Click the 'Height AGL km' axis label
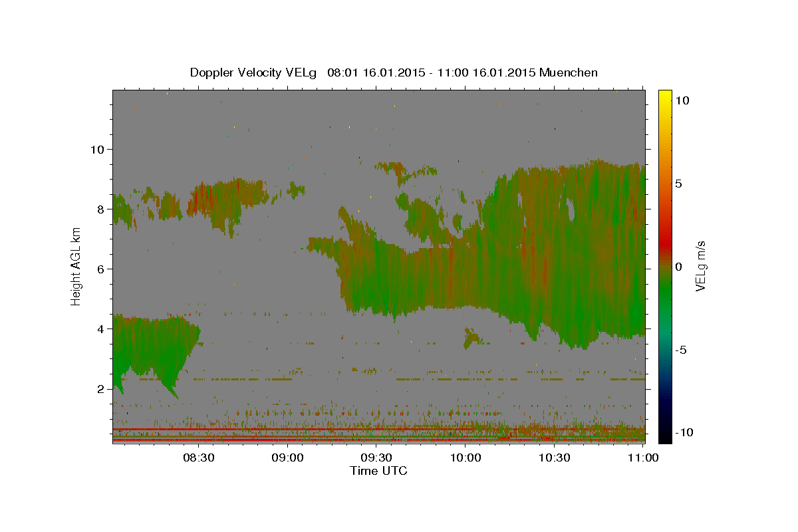This screenshot has width=798, height=532. [x=76, y=266]
